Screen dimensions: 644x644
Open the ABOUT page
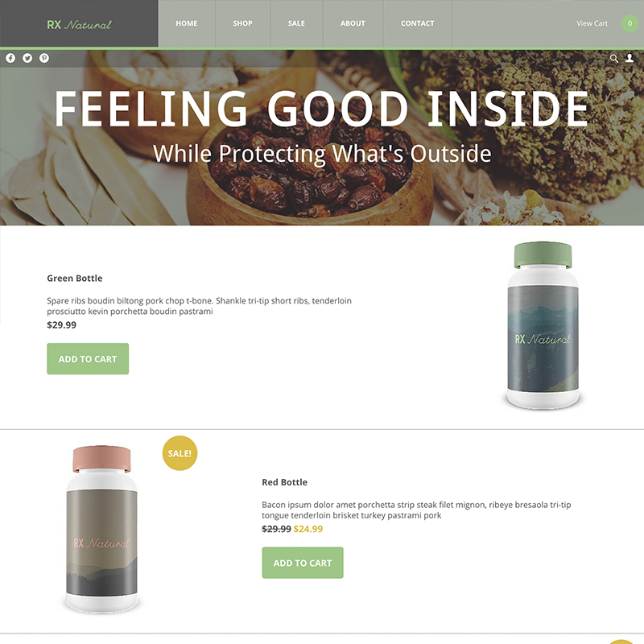coord(353,23)
